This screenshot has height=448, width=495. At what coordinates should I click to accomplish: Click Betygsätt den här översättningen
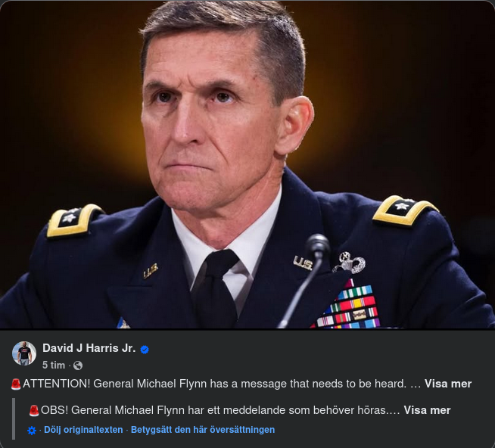[x=203, y=430]
